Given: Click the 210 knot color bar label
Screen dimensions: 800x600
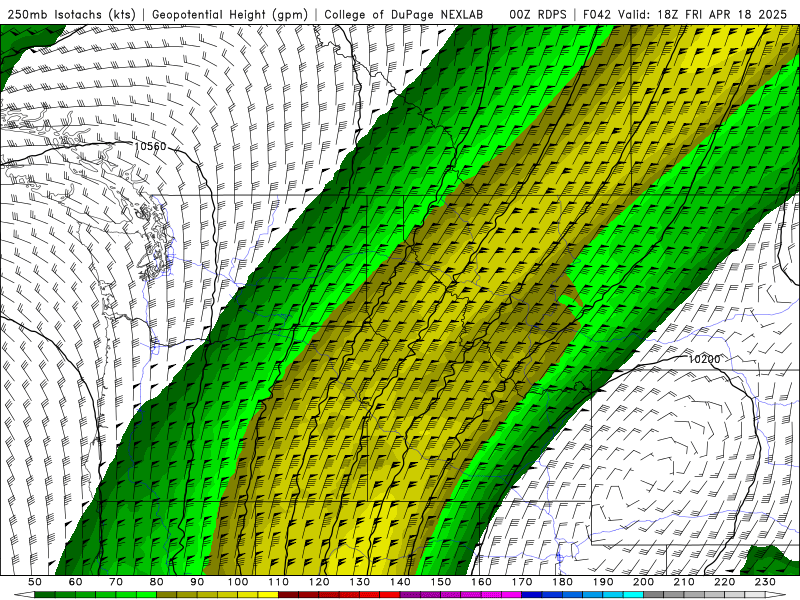Looking at the screenshot, I should [x=684, y=582].
